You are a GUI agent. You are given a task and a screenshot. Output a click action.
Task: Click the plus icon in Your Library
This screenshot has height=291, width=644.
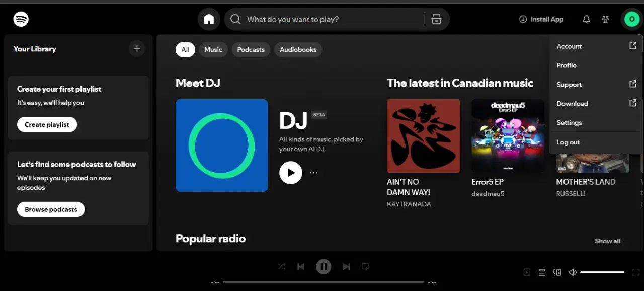coord(136,49)
